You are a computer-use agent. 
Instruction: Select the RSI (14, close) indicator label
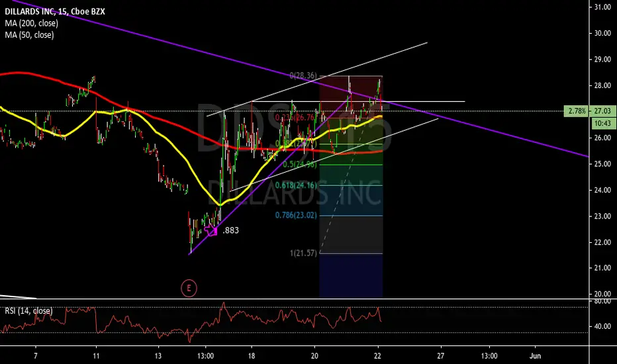[x=28, y=311]
